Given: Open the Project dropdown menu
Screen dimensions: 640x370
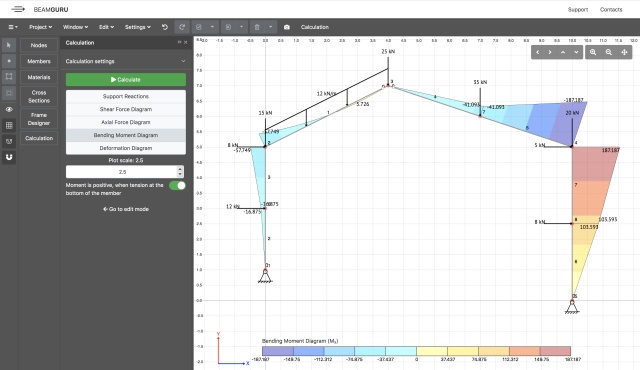Looking at the screenshot, I should [40, 27].
